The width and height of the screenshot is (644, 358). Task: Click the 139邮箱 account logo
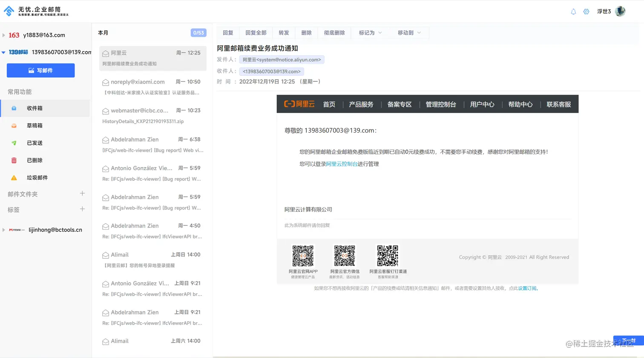18,52
